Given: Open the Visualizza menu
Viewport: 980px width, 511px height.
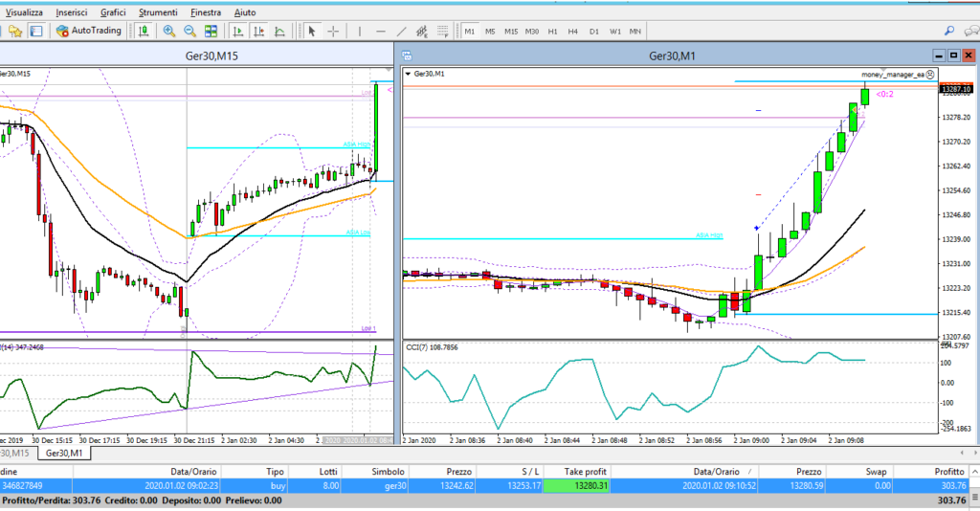Looking at the screenshot, I should point(24,11).
